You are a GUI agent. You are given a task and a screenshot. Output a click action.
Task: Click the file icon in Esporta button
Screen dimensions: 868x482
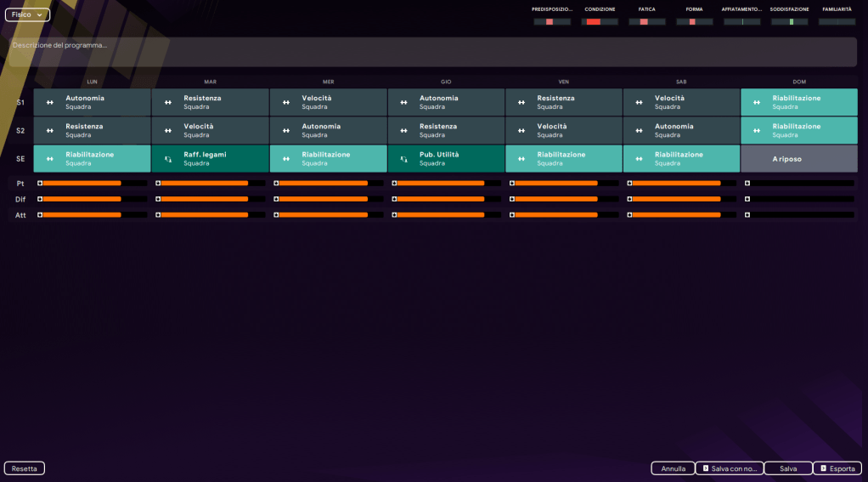click(823, 468)
